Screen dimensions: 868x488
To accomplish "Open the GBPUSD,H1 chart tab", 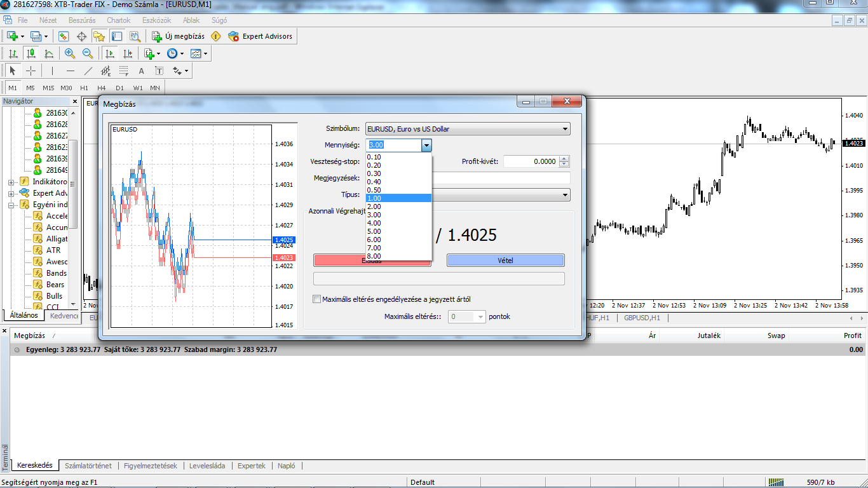I will tap(642, 318).
